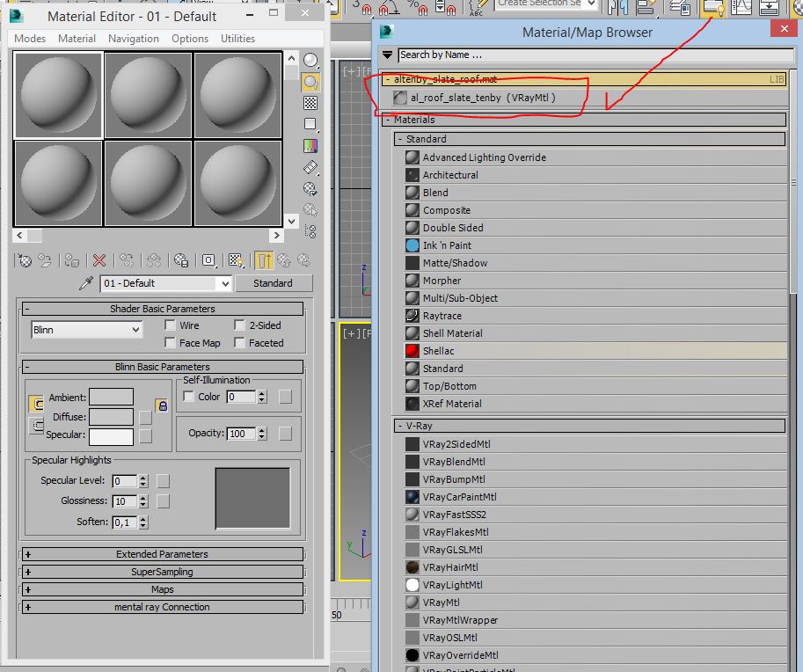Toggle the sample Backlight icon
The height and width of the screenshot is (672, 803).
coord(310,82)
